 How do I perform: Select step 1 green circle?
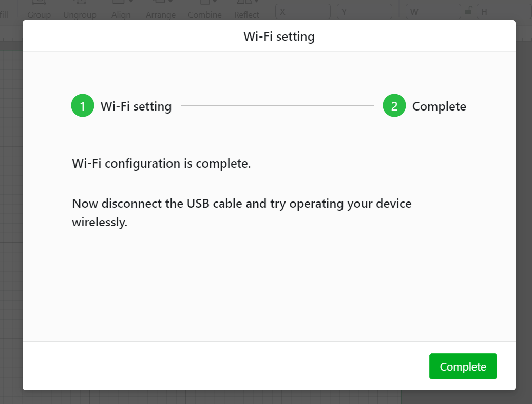coord(83,105)
